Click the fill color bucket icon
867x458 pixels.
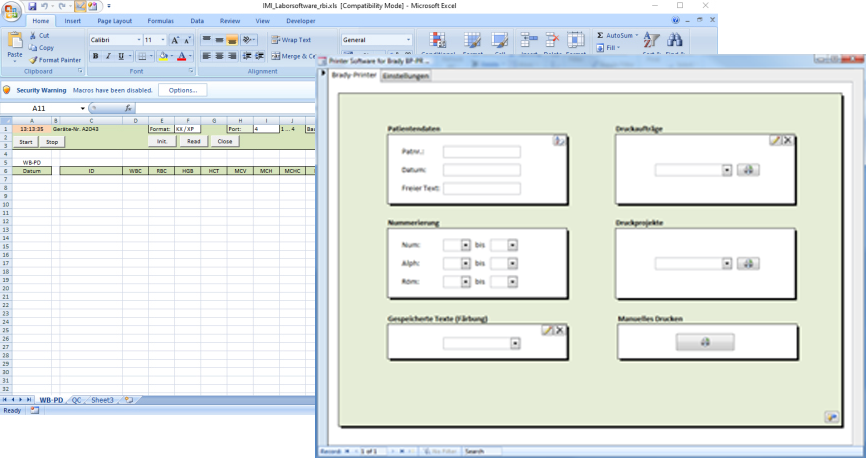pyautogui.click(x=163, y=56)
